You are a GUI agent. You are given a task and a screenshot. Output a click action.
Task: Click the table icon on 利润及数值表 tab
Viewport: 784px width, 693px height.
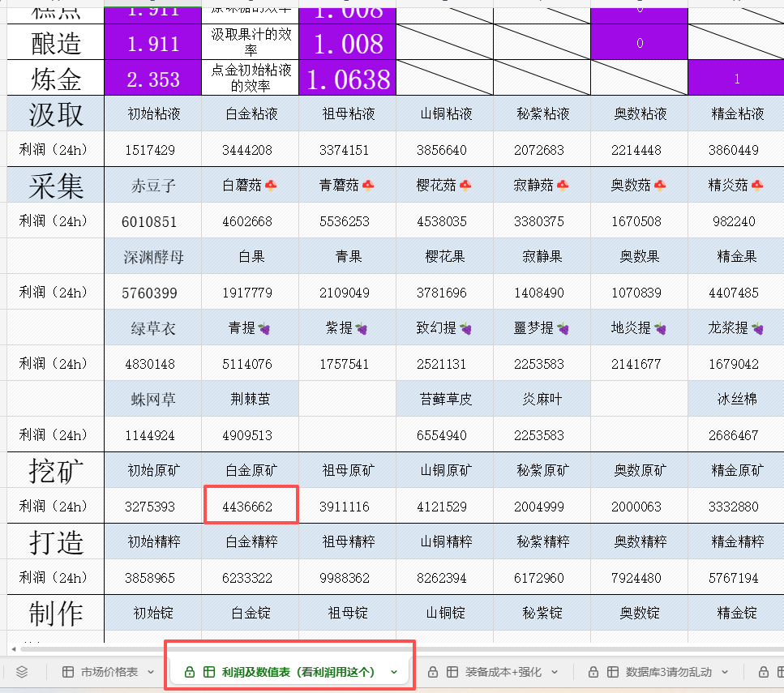(208, 672)
